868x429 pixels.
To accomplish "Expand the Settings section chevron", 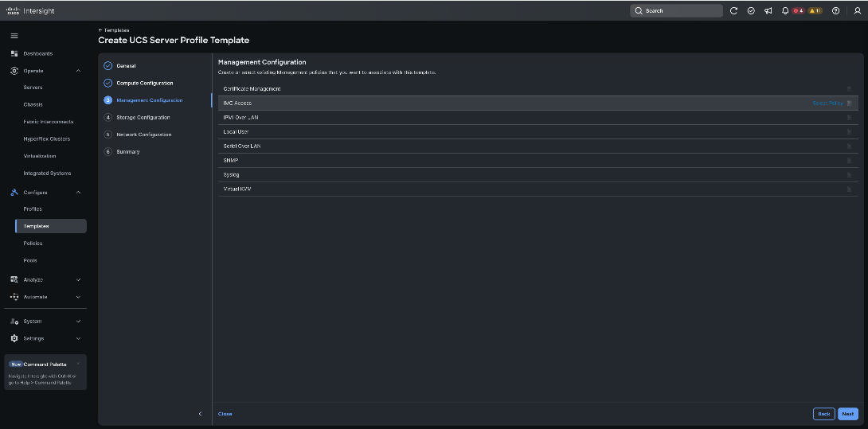I will pyautogui.click(x=78, y=338).
